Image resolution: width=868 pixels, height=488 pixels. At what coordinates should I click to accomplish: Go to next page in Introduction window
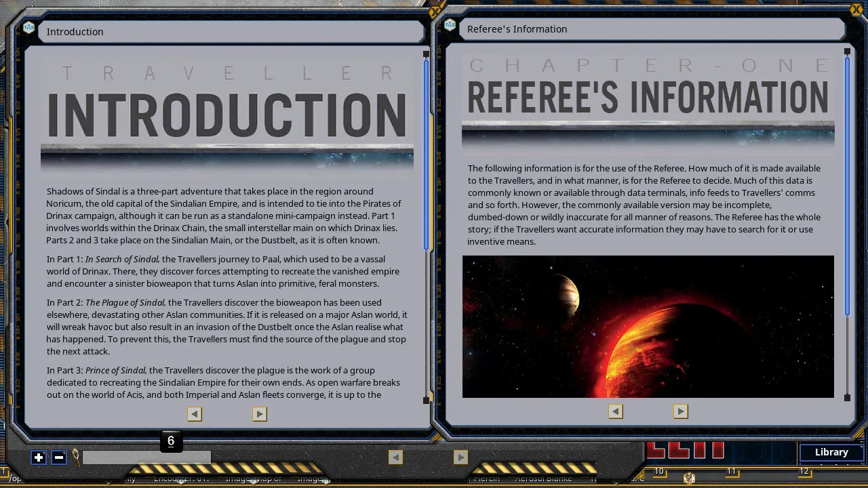(260, 414)
